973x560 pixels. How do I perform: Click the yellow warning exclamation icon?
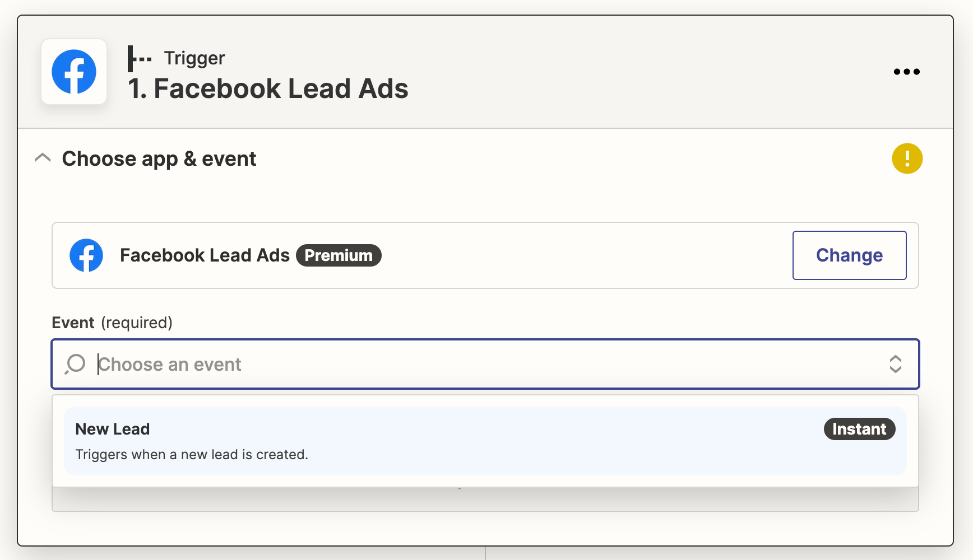coord(907,158)
